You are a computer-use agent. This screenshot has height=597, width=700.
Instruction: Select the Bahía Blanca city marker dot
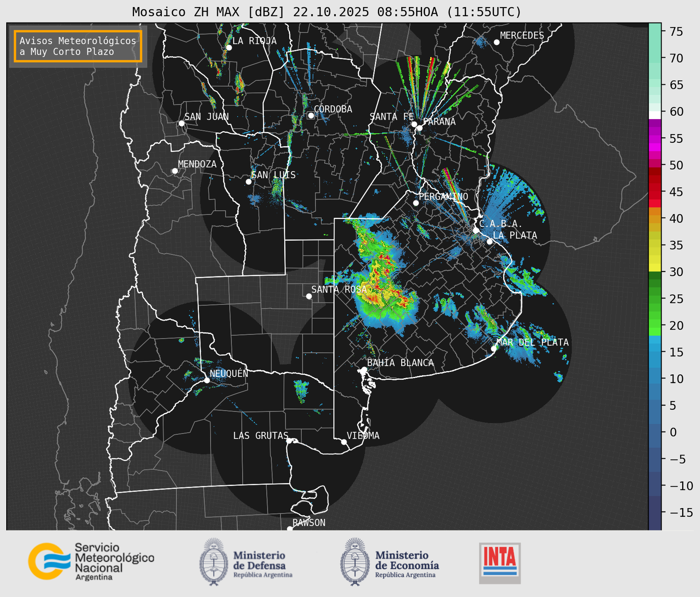coord(364,369)
